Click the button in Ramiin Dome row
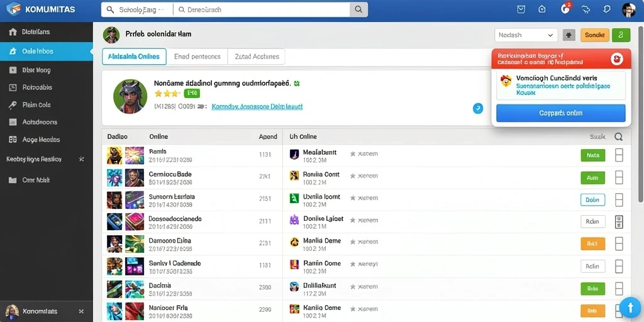The height and width of the screenshot is (322, 644). pos(592,266)
